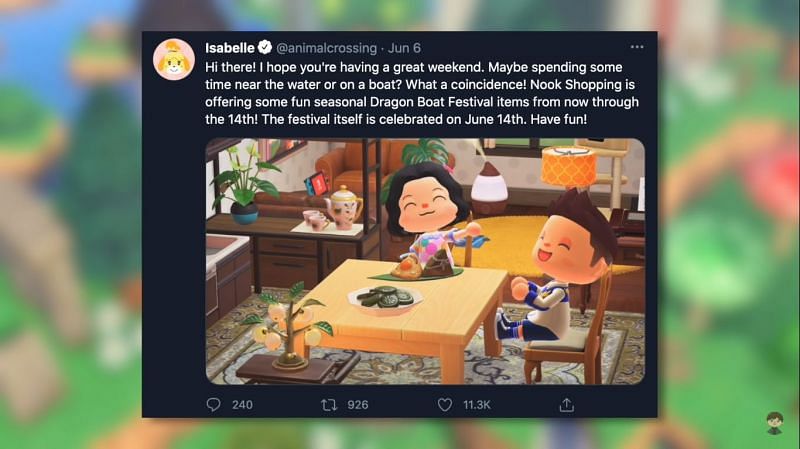Screen dimensions: 800x449
Task: Click the share upload icon
Action: pos(566,405)
